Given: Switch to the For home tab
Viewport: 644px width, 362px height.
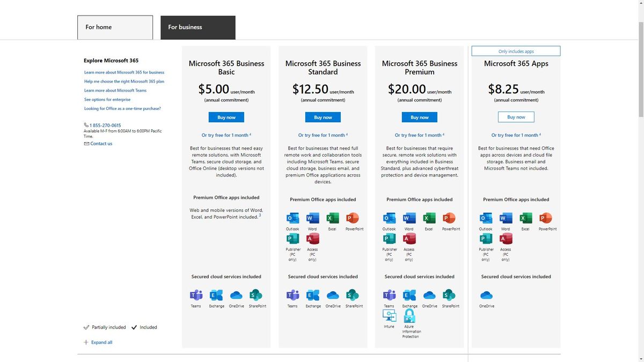Looking at the screenshot, I should (115, 27).
